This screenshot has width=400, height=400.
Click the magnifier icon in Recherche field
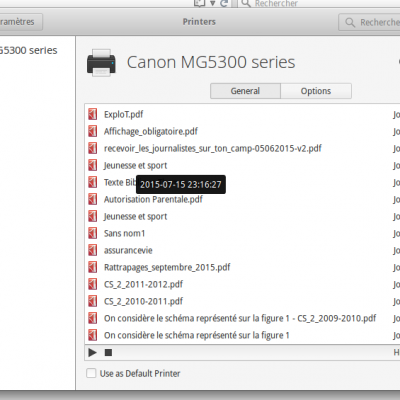click(350, 22)
